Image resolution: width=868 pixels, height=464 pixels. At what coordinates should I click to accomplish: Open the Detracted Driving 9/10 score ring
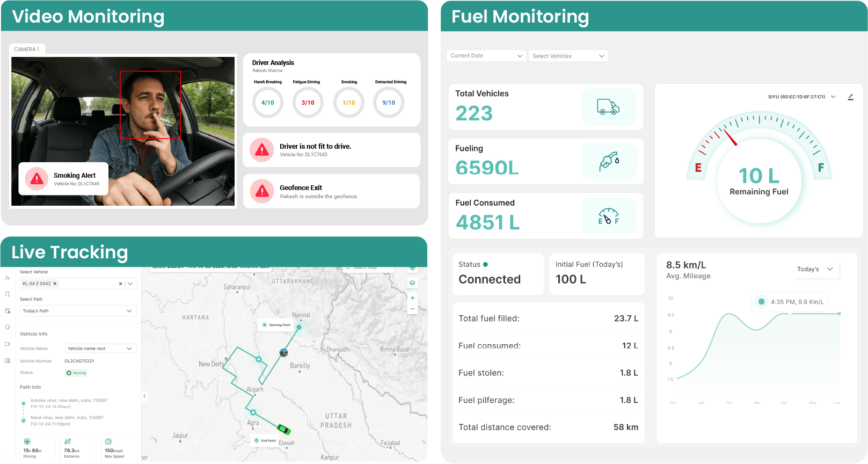click(389, 103)
